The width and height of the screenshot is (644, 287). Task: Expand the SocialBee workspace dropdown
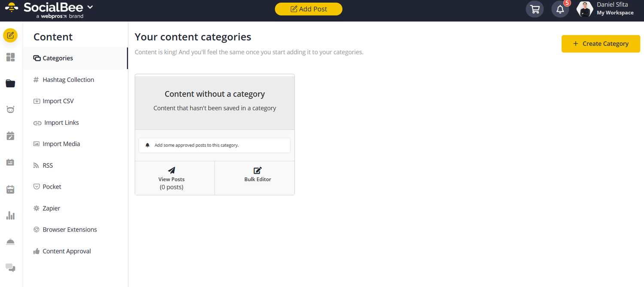pyautogui.click(x=89, y=6)
